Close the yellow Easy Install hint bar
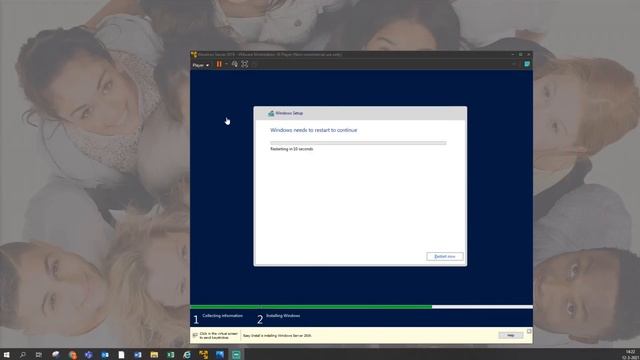This screenshot has height=360, width=640. (529, 331)
